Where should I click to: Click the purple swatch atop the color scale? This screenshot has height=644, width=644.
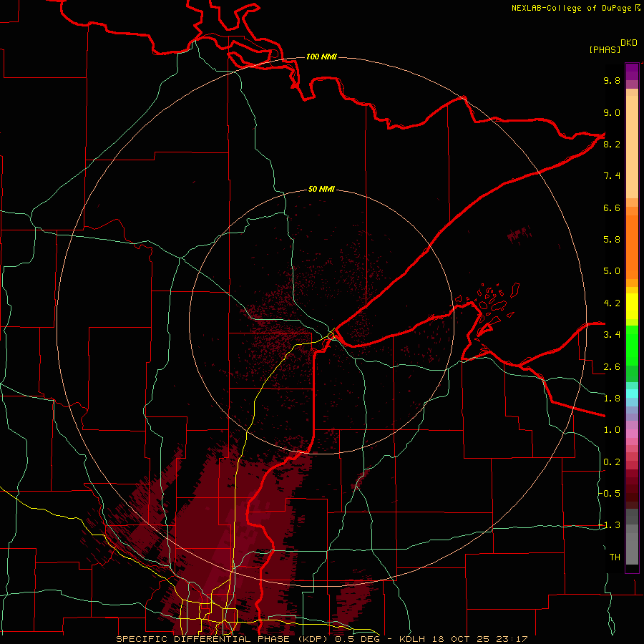[x=632, y=72]
